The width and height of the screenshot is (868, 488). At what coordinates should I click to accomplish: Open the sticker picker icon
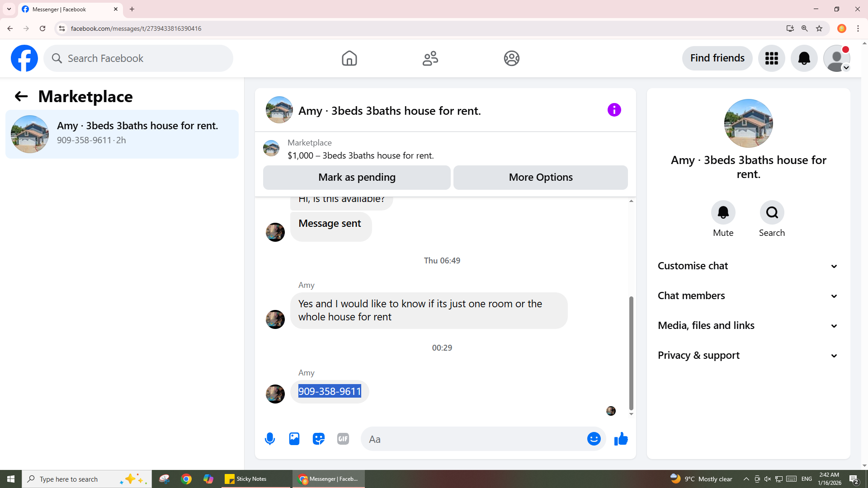319,439
